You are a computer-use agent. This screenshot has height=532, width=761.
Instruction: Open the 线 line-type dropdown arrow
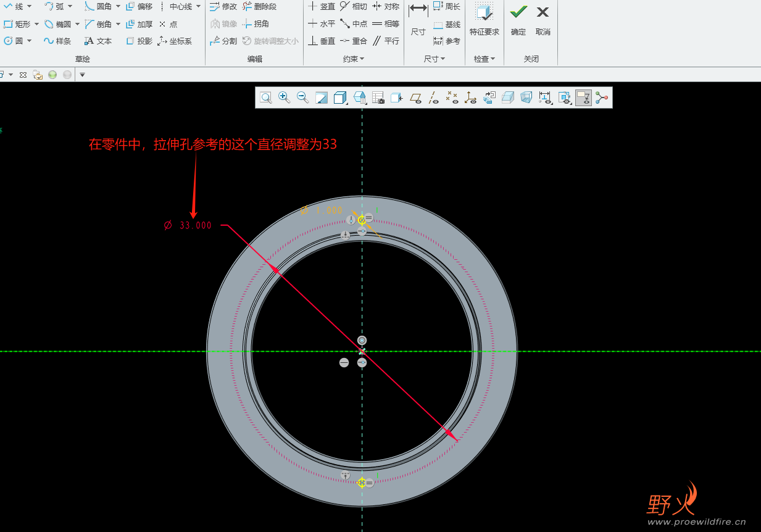(x=29, y=6)
